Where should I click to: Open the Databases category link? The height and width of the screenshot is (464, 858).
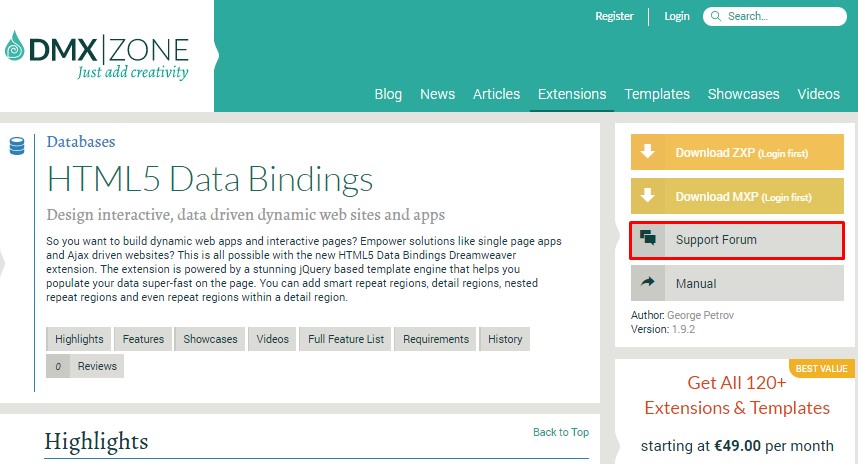(x=81, y=142)
